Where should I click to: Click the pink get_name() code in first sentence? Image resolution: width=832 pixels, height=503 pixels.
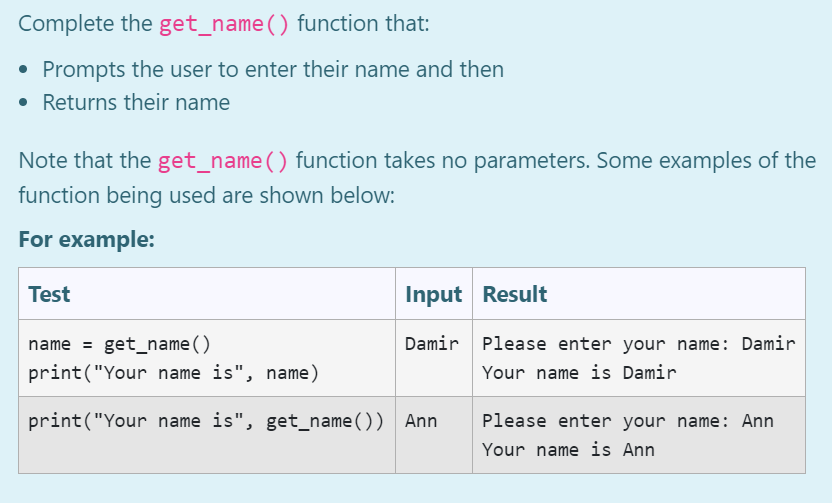[224, 24]
